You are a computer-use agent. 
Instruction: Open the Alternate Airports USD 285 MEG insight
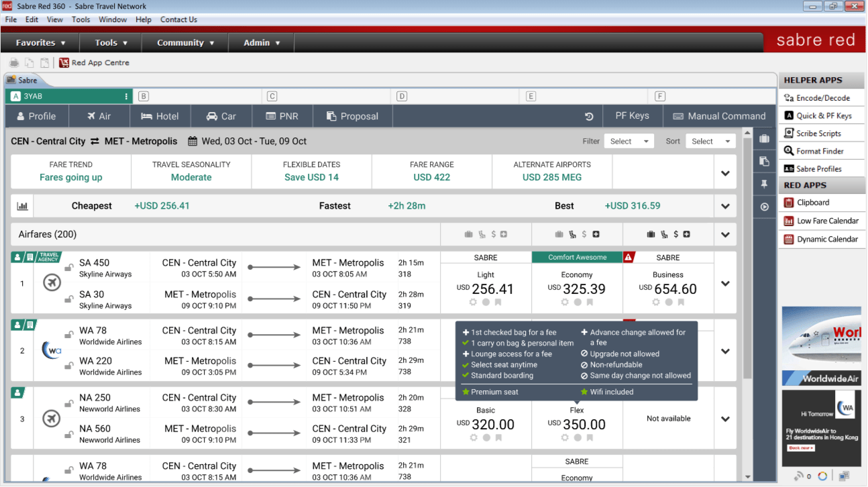point(552,172)
